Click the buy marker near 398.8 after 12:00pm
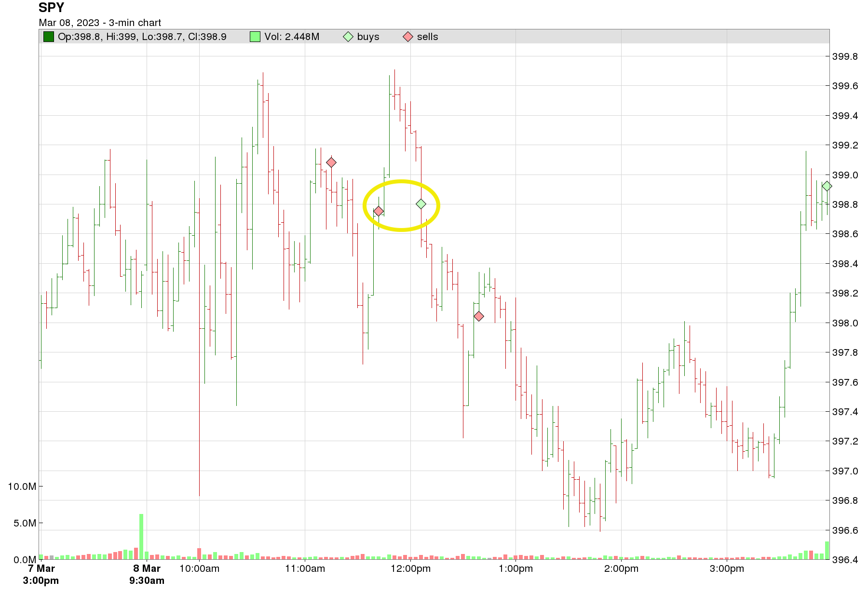The image size is (868, 594). point(421,204)
